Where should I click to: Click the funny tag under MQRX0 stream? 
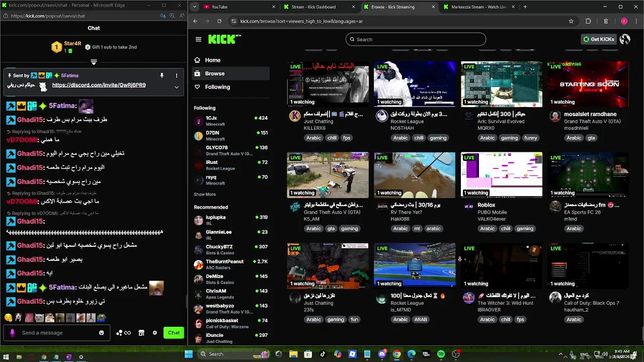click(530, 138)
